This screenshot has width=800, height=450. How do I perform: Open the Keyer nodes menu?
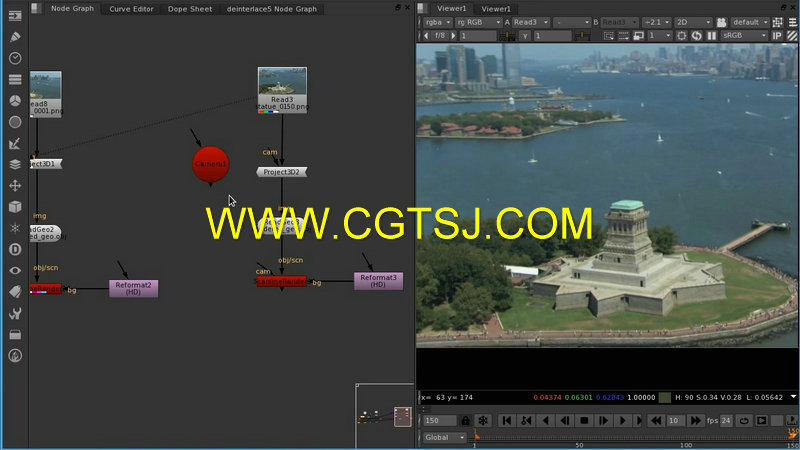coord(15,143)
